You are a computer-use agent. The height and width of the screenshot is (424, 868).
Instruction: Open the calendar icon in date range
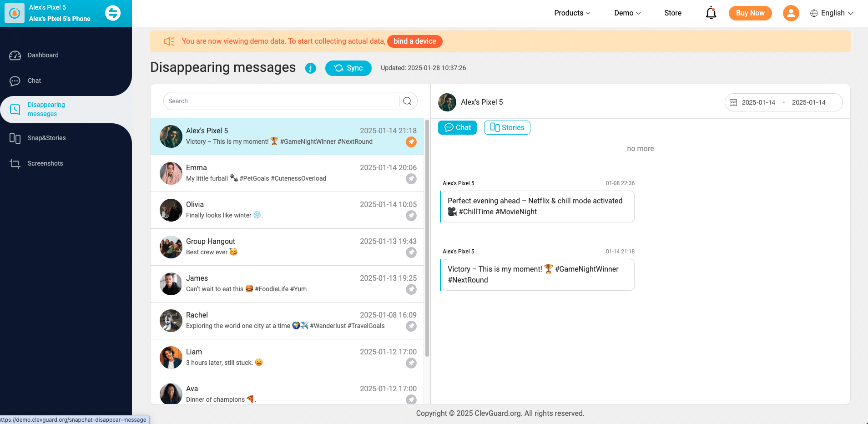tap(733, 102)
